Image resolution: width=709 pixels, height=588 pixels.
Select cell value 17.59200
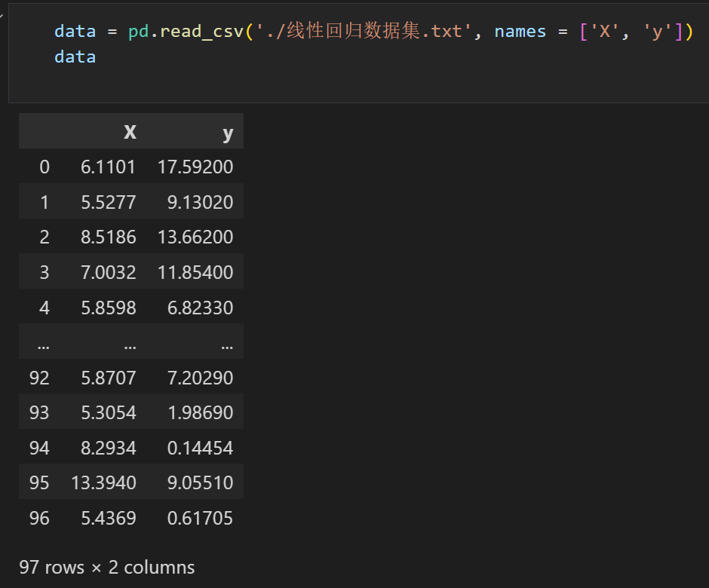(x=195, y=167)
